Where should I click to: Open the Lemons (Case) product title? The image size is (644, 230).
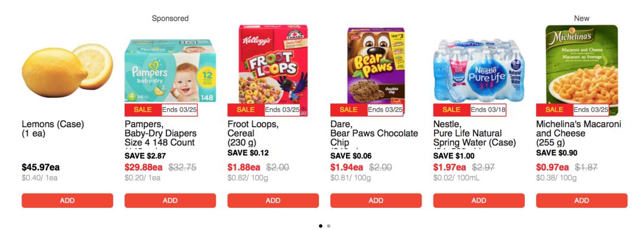(52, 129)
